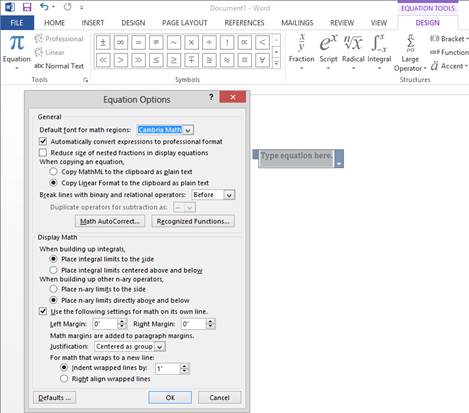469x413 pixels.
Task: Insert the minus-plus symbol
Action: (191, 60)
